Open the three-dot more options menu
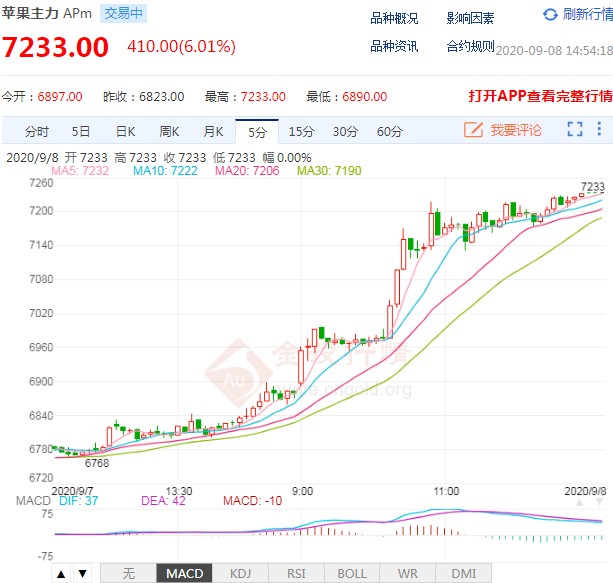The height and width of the screenshot is (583, 613). point(599,129)
